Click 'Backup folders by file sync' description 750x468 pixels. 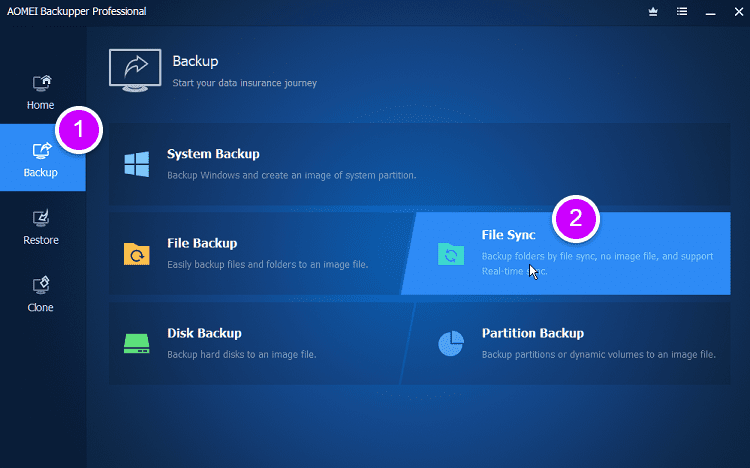[x=597, y=264]
